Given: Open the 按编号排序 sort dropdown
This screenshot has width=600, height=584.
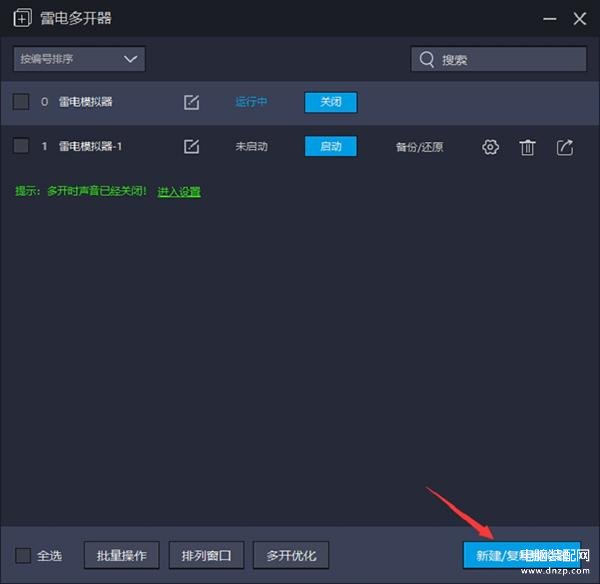Looking at the screenshot, I should pyautogui.click(x=79, y=59).
